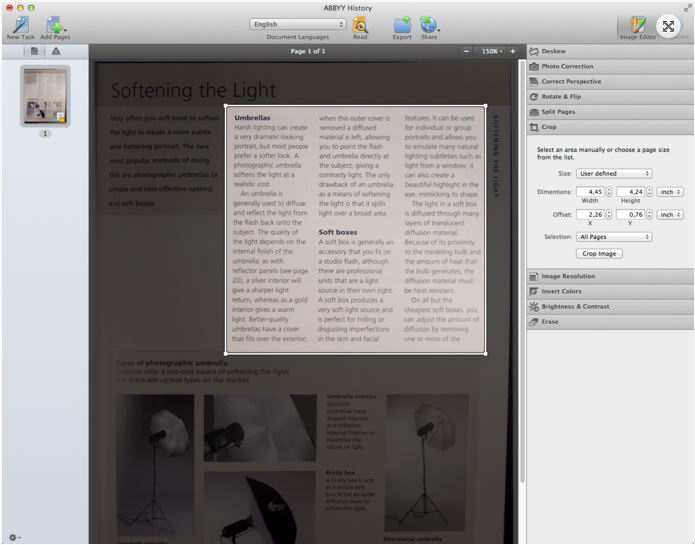
Task: Expand the Split Pages section
Action: [x=610, y=112]
